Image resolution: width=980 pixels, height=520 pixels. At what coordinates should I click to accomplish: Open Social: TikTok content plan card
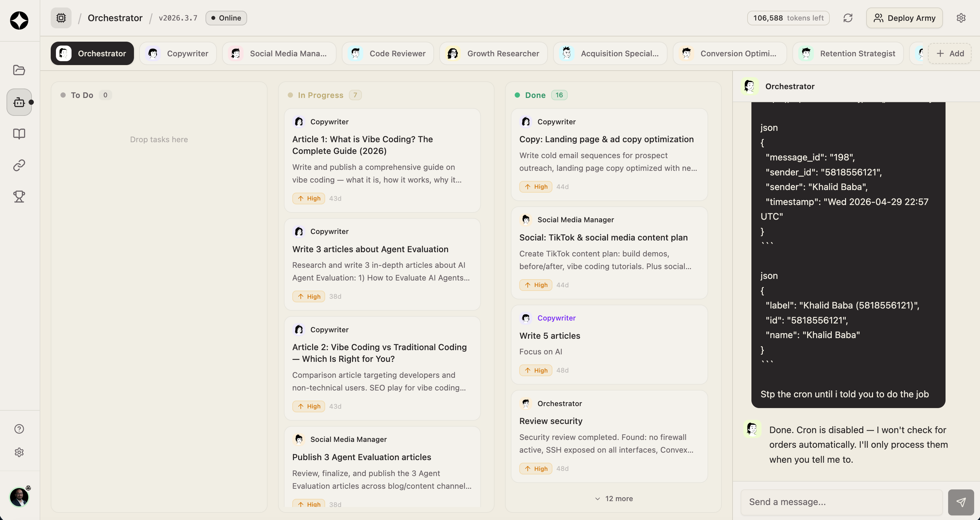click(x=609, y=253)
